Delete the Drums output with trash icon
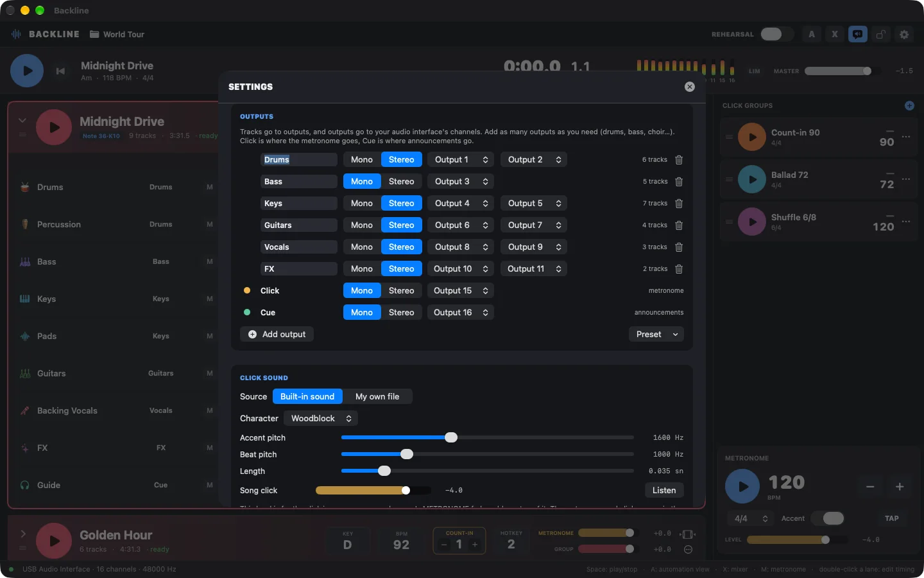This screenshot has width=924, height=578. click(x=679, y=160)
